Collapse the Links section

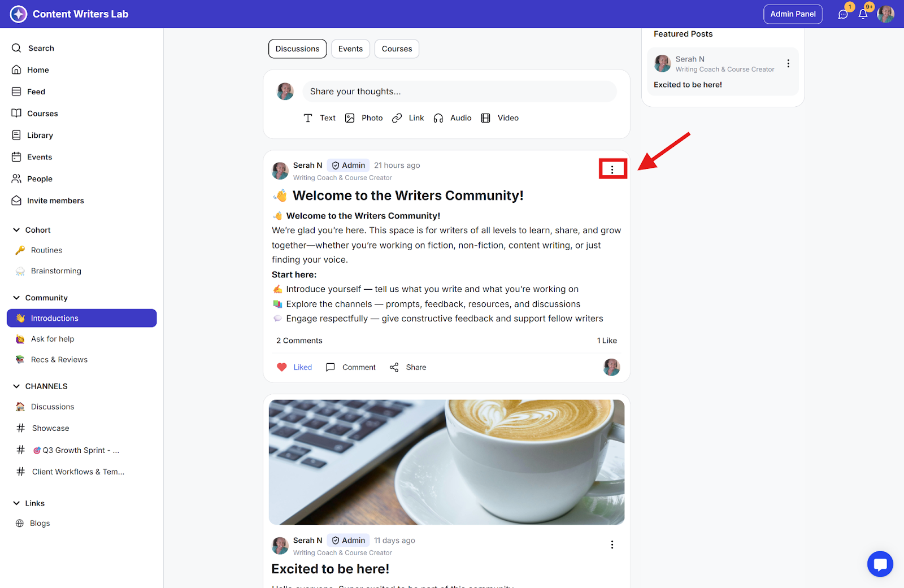click(16, 503)
